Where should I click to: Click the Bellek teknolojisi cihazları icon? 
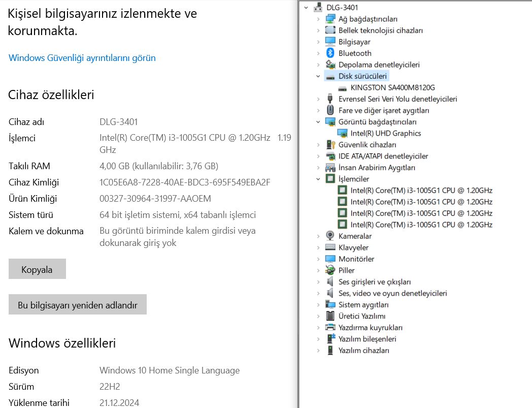click(330, 30)
